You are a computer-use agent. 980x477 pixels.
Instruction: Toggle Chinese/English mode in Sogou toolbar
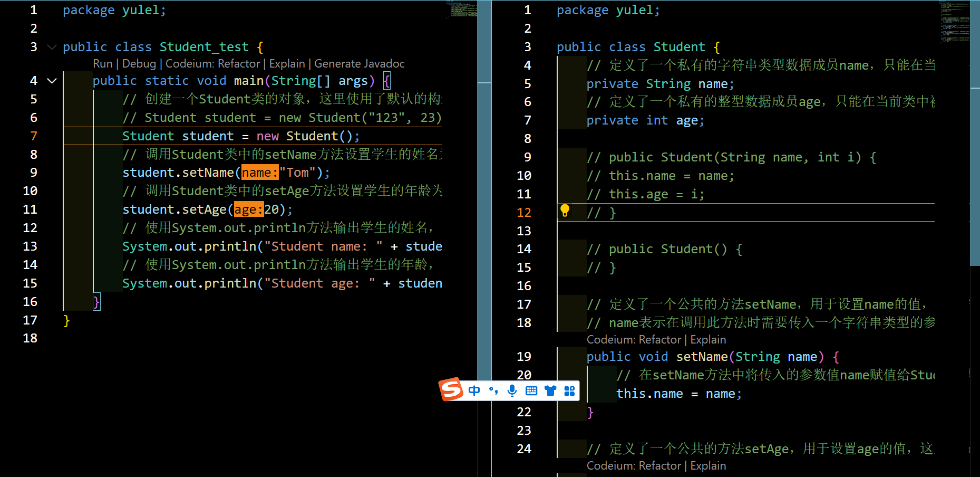(474, 390)
